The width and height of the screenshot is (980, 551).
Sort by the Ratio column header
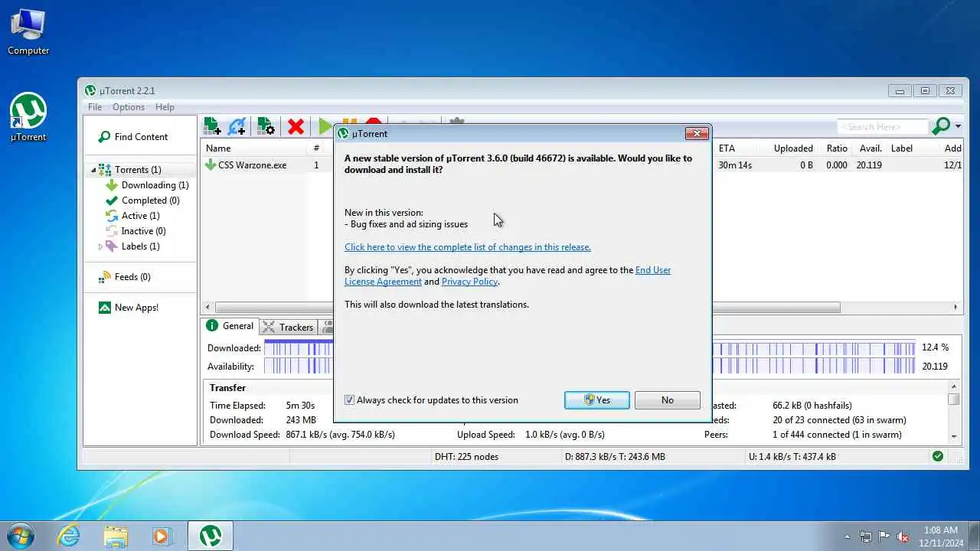(837, 148)
